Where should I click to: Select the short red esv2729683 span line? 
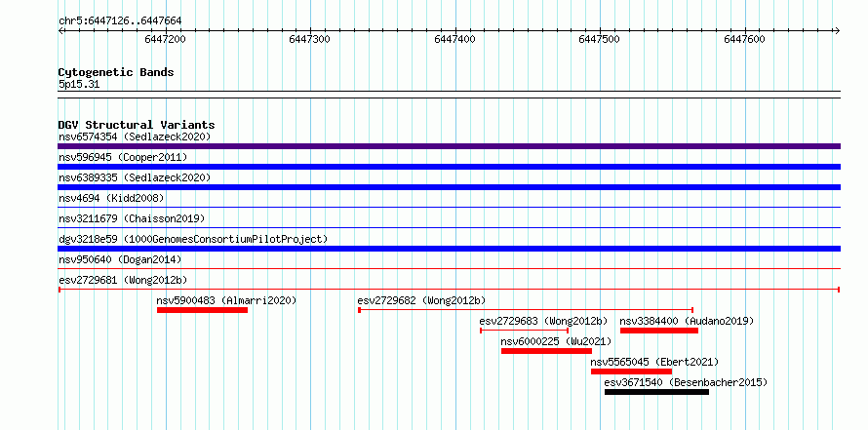[x=525, y=331]
